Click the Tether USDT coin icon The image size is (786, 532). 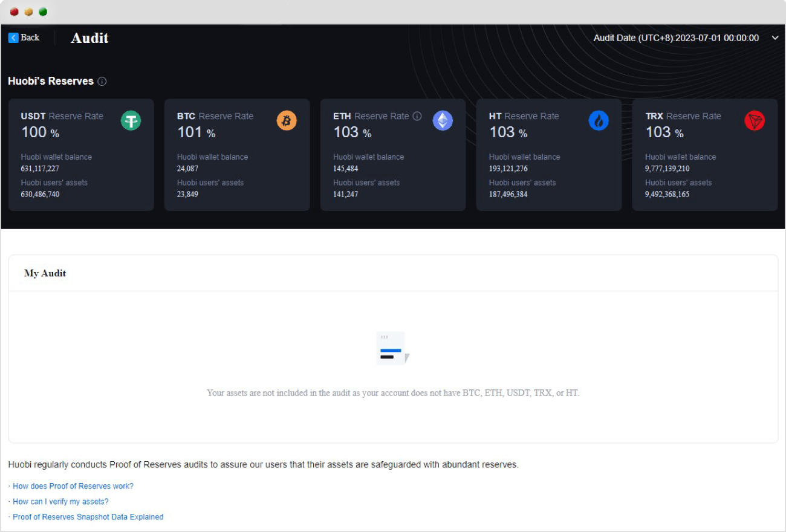click(x=131, y=120)
